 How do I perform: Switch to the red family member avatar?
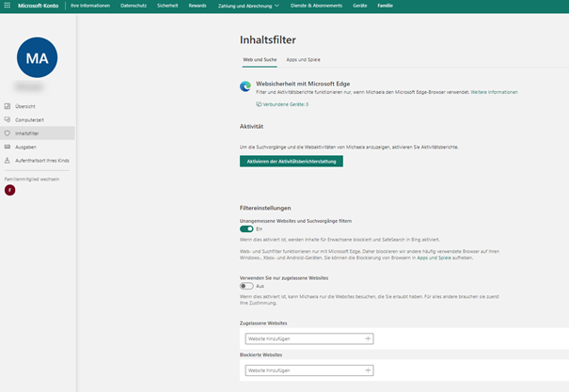click(x=9, y=190)
